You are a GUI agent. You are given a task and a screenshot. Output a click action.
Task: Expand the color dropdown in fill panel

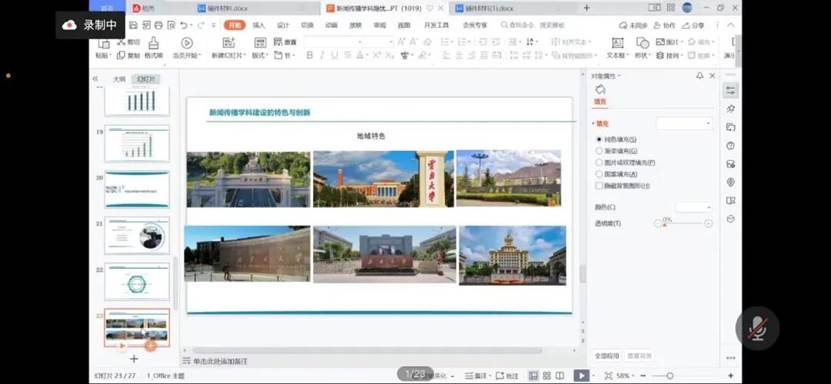tap(694, 207)
